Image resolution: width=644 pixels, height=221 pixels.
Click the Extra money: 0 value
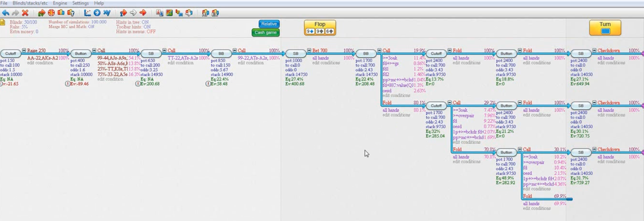[x=24, y=31]
